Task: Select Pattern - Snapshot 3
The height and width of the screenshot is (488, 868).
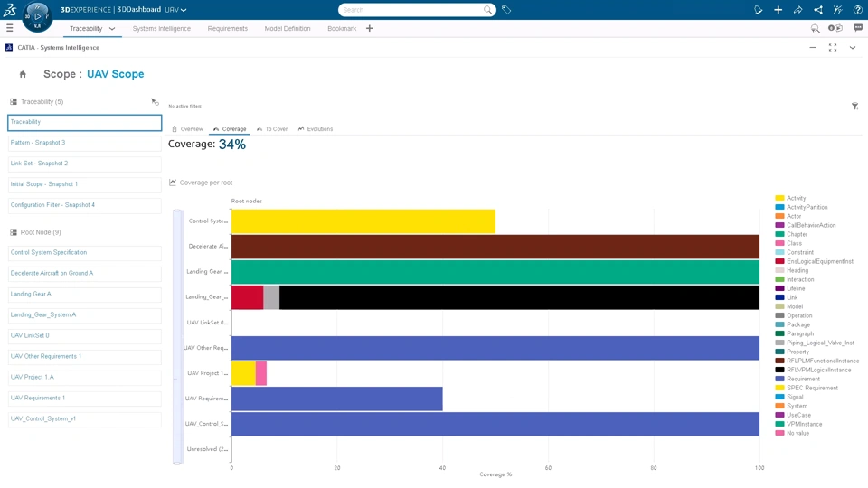Action: coord(85,143)
